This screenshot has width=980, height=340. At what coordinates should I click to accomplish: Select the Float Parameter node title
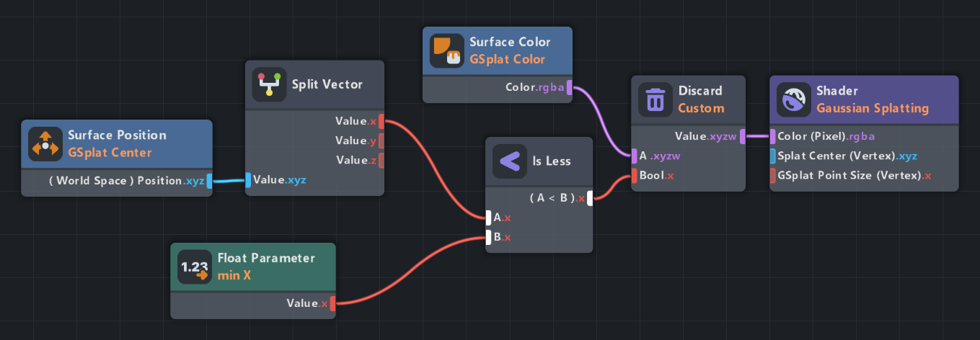pyautogui.click(x=266, y=258)
